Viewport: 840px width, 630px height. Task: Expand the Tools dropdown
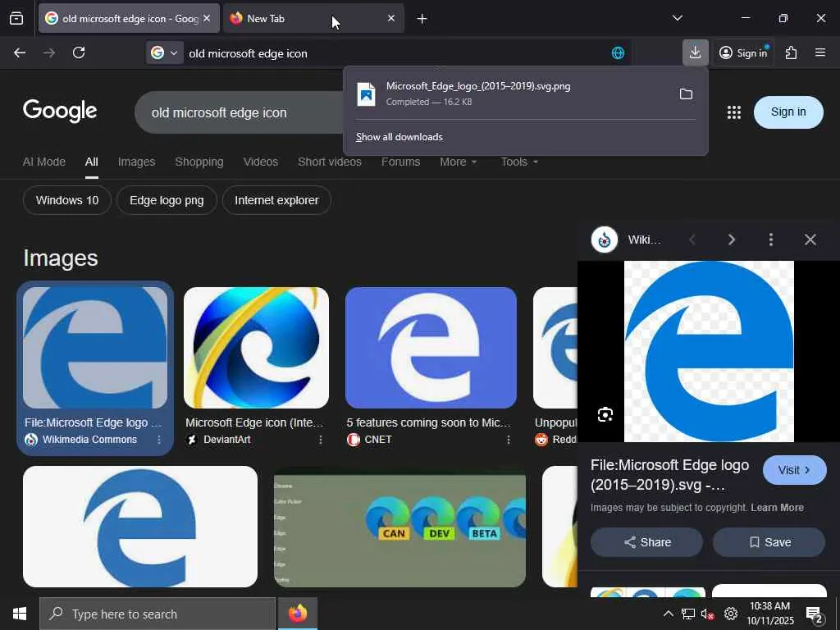[x=519, y=162]
